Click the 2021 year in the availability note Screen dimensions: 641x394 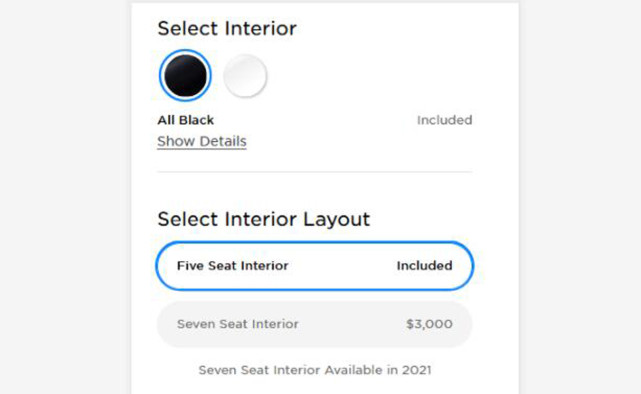(417, 370)
